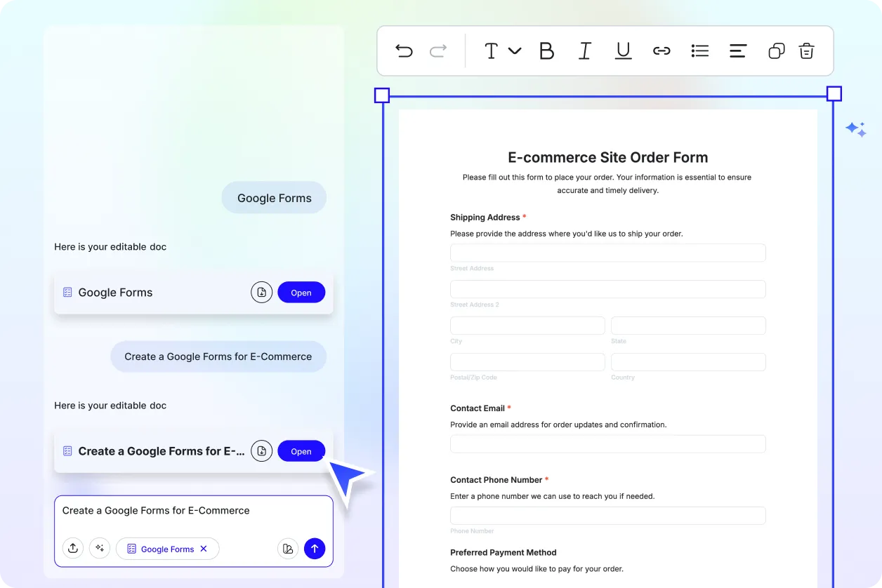Open the color palette icon in the chat input
This screenshot has width=882, height=588.
[x=288, y=548]
